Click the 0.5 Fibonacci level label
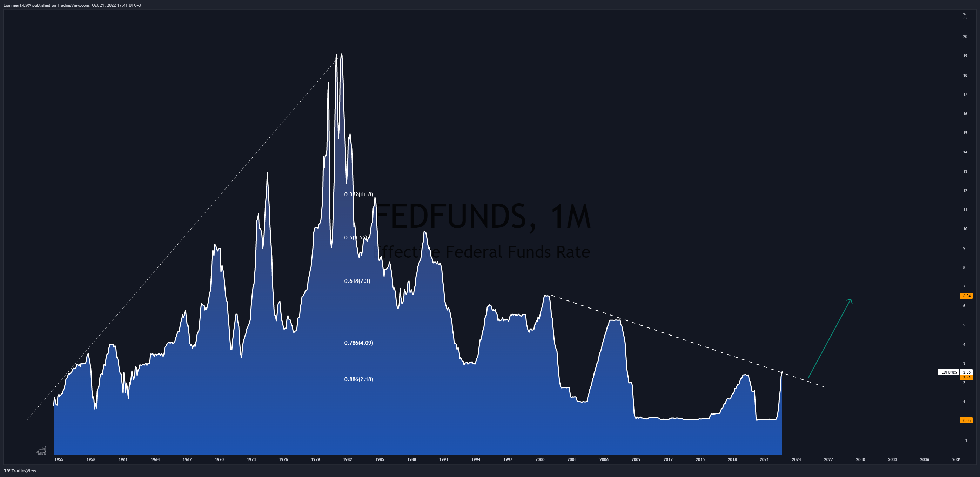 click(355, 238)
